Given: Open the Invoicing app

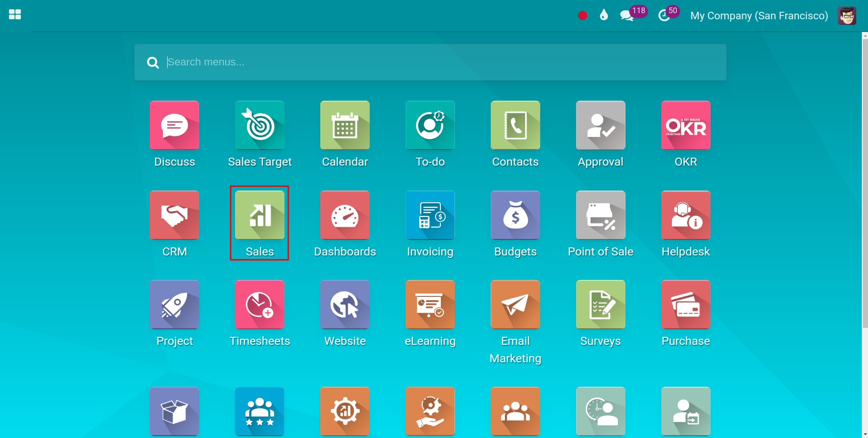Looking at the screenshot, I should pyautogui.click(x=430, y=215).
